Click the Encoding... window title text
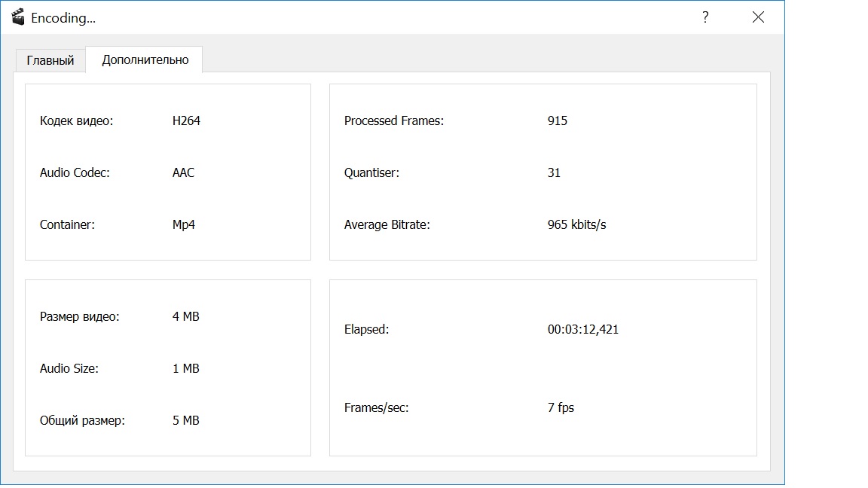868x488 pixels. [x=63, y=18]
